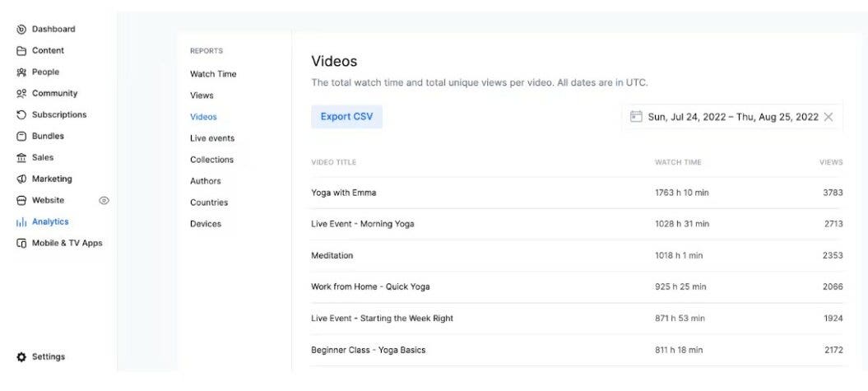The image size is (868, 391).
Task: Select Live Event - Morning Yoga title
Action: (363, 224)
